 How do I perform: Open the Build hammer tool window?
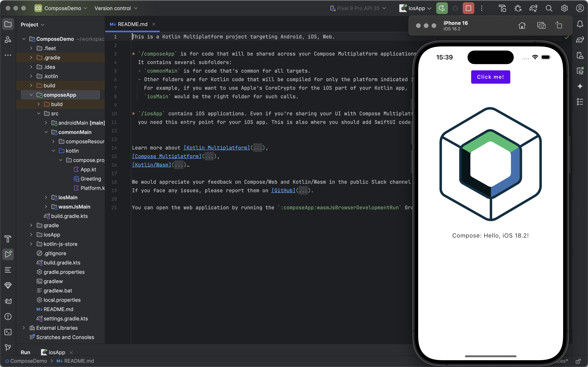tap(8, 239)
